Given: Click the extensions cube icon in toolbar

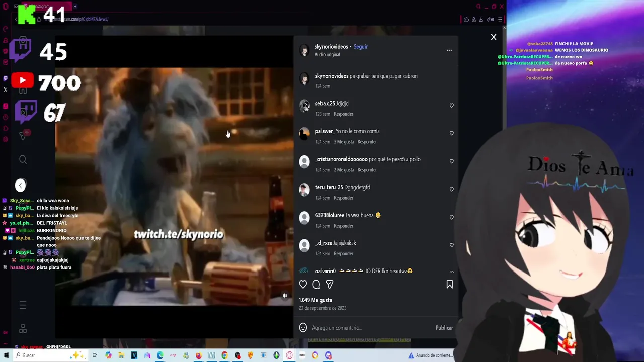Looking at the screenshot, I should tap(467, 19).
